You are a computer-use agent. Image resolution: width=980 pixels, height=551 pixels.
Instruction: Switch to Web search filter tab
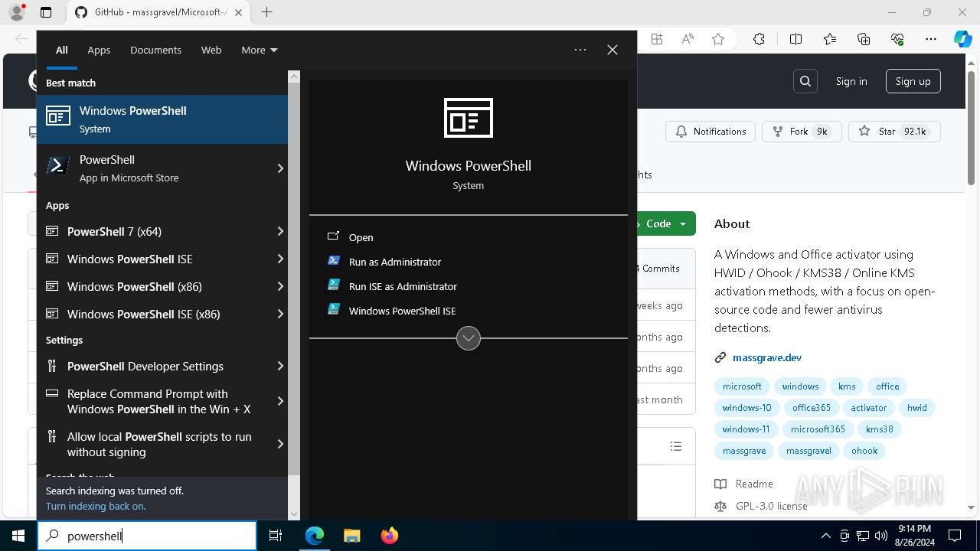(211, 50)
